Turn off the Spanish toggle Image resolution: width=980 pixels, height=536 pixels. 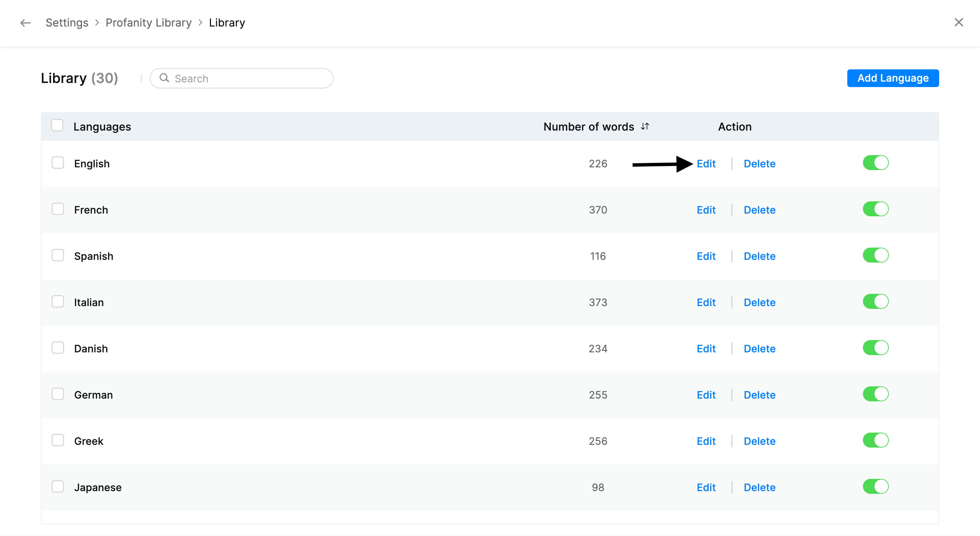876,255
